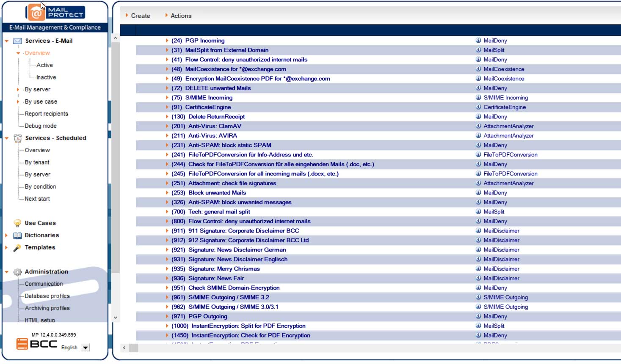The image size is (621, 364).
Task: Click info icon in the CertificateEngine row
Action: coord(478,107)
